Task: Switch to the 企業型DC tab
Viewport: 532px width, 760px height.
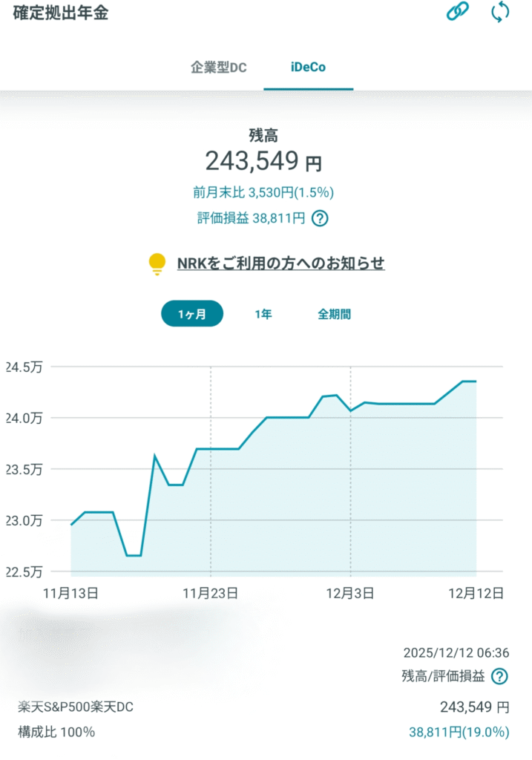Action: click(x=219, y=68)
